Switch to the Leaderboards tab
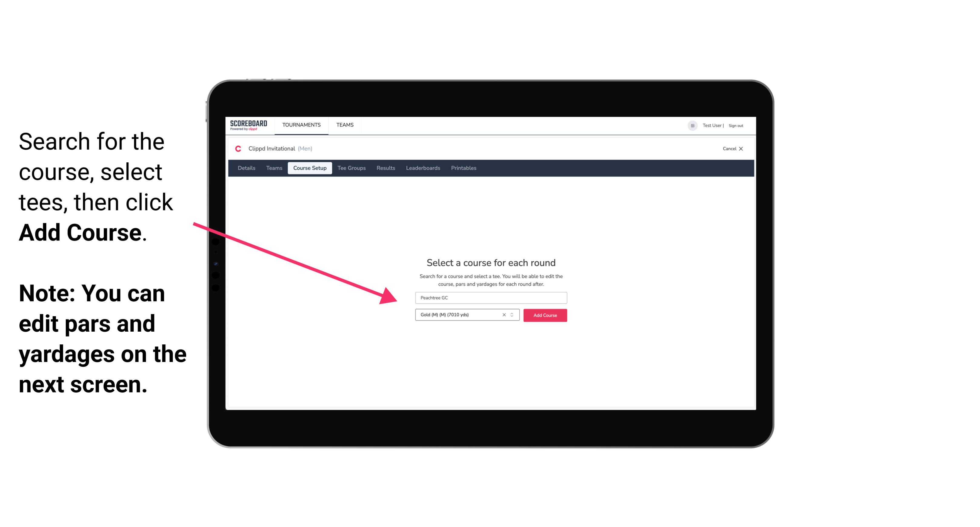Image resolution: width=980 pixels, height=527 pixels. click(423, 168)
